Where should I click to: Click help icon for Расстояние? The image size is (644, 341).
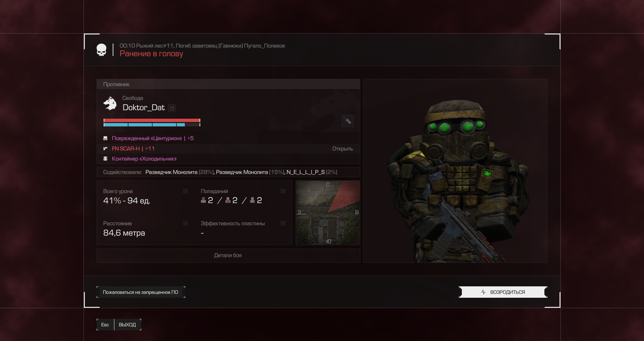tap(185, 223)
